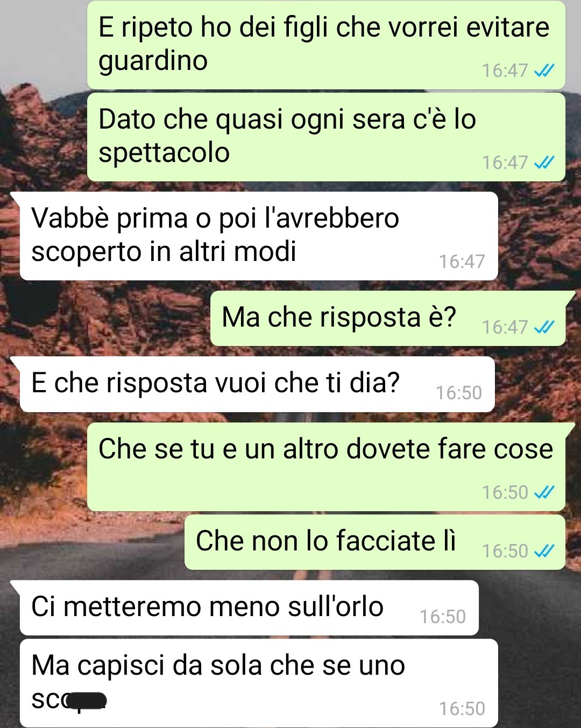Tap the blue ticks under 'Che se tu e un altro'
Image resolution: width=581 pixels, height=728 pixels.
pyautogui.click(x=544, y=492)
